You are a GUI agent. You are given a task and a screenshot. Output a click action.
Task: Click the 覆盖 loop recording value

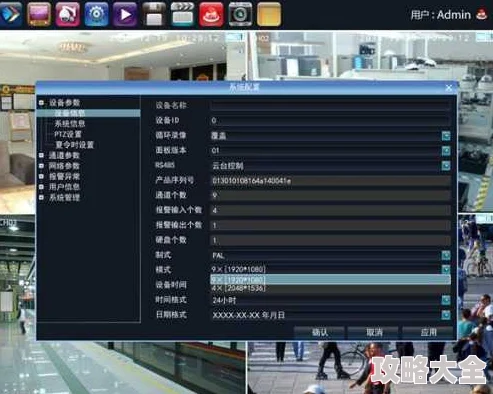click(x=219, y=136)
